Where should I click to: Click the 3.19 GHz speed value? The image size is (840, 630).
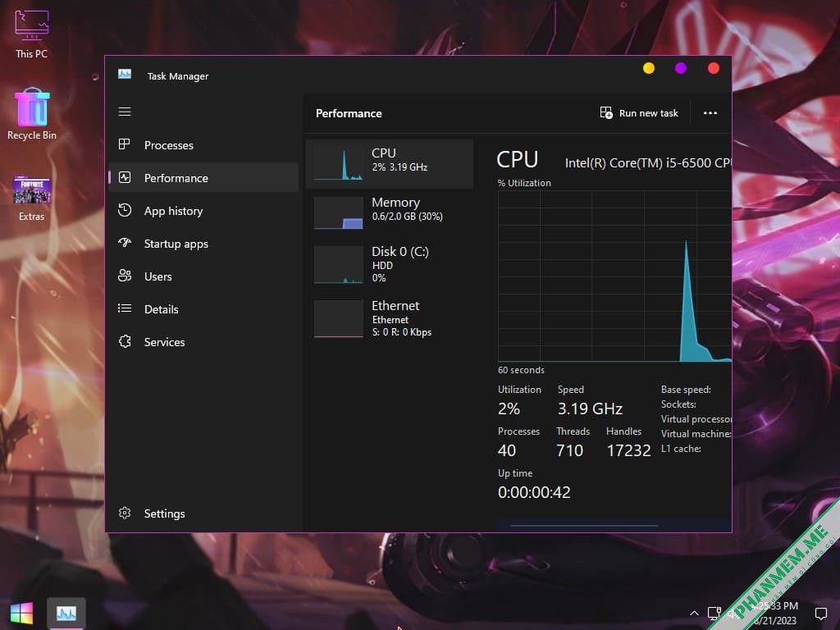point(590,409)
